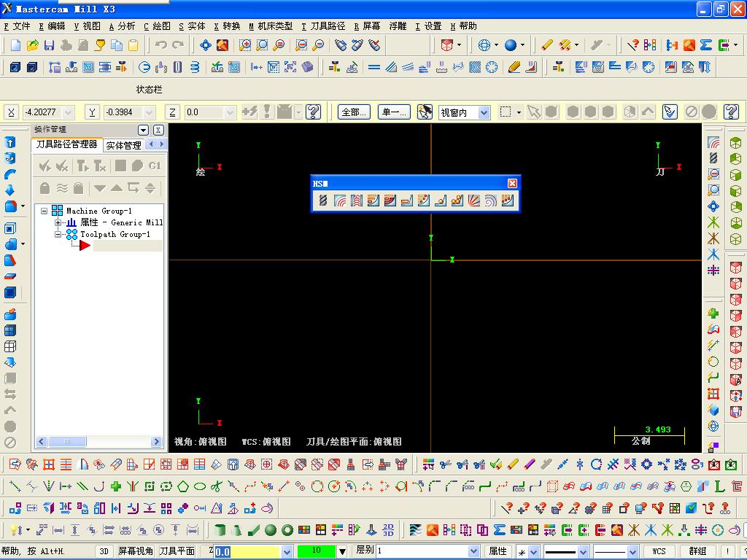
Task: Select the Zoom window magnifier with plus
Action: [x=245, y=45]
